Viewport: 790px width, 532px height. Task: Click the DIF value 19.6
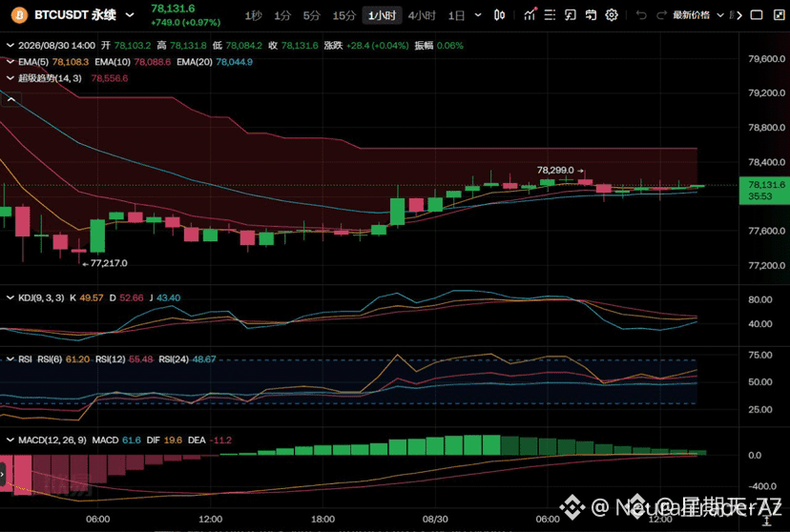coord(173,440)
